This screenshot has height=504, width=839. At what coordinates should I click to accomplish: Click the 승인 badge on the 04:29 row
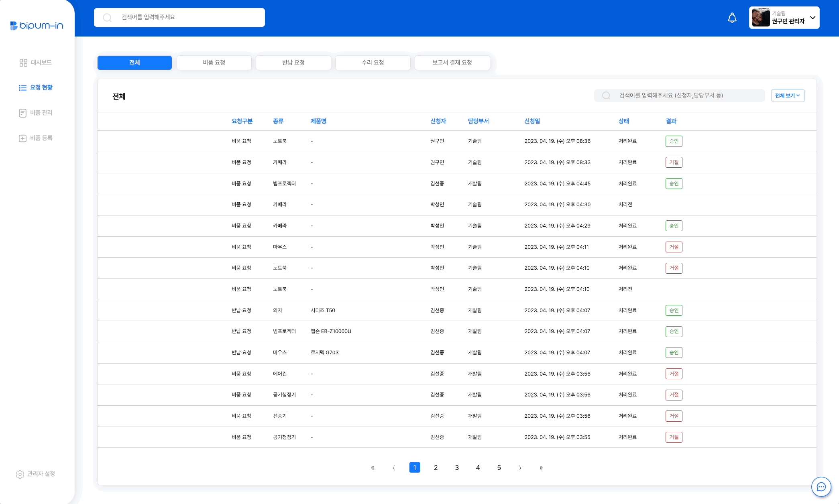coord(674,226)
